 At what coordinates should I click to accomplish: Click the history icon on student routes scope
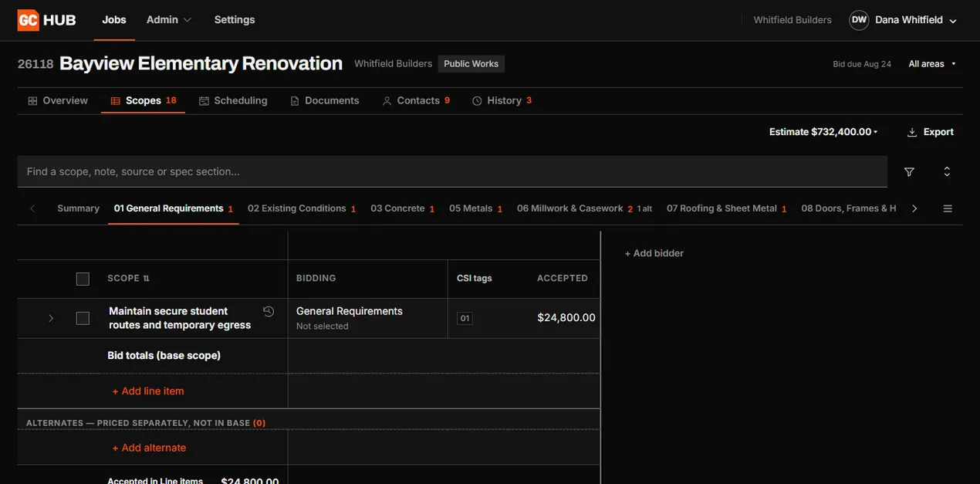click(269, 312)
